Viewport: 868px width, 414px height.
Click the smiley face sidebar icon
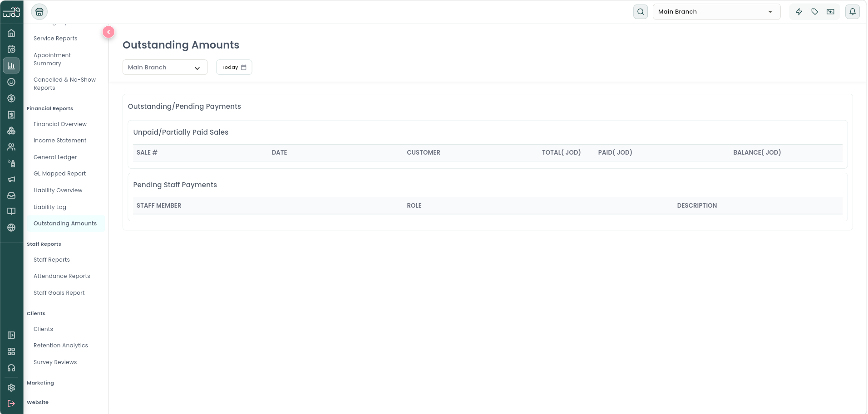[x=11, y=82]
